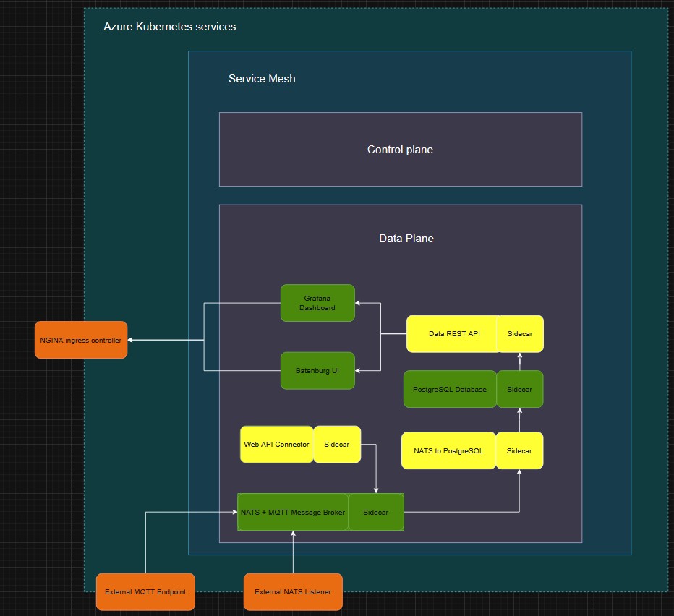Select the NGINX ingress controller box
Image resolution: width=674 pixels, height=616 pixels.
pos(81,340)
